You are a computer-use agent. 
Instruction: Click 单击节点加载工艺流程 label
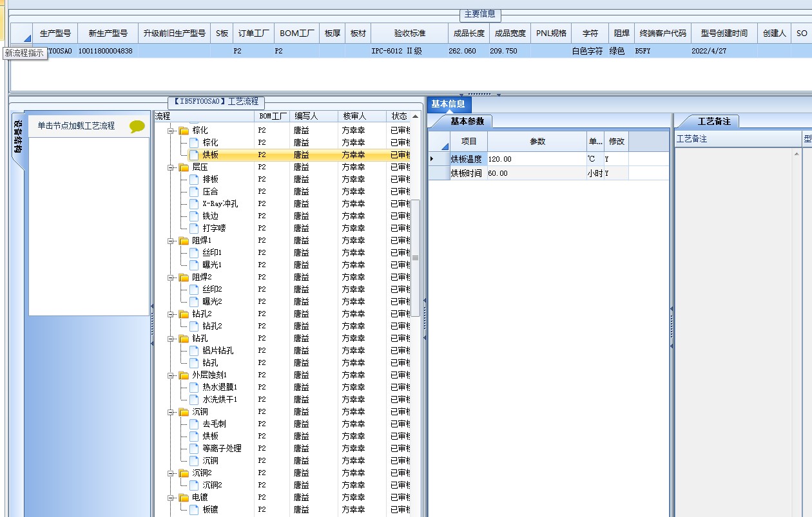pos(76,126)
